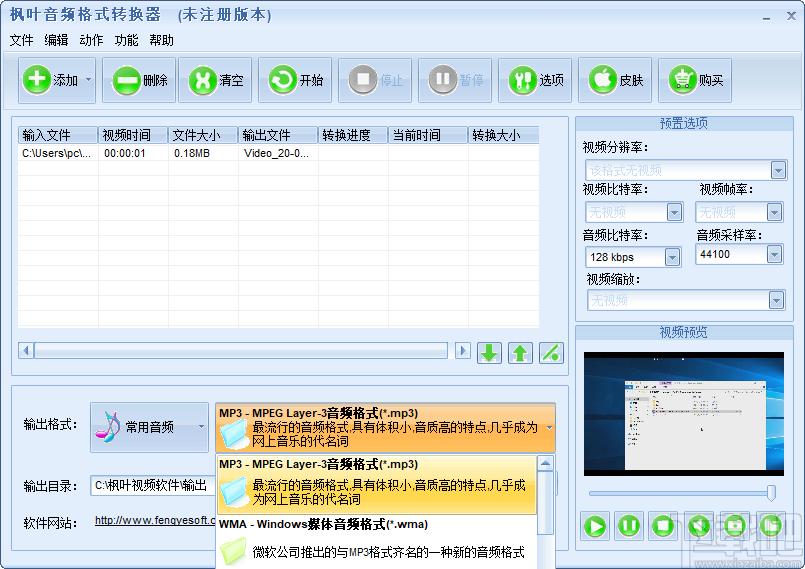Open the Add button's dropdown arrow
Viewport: 805px width, 569px height.
[x=89, y=81]
